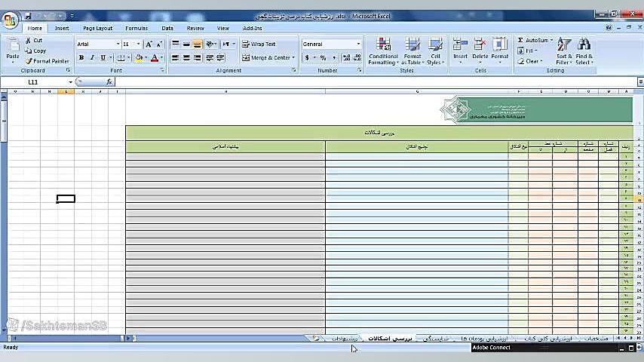Screen dimensions: 644x362
Task: Align text to the middle
Action: point(186,44)
